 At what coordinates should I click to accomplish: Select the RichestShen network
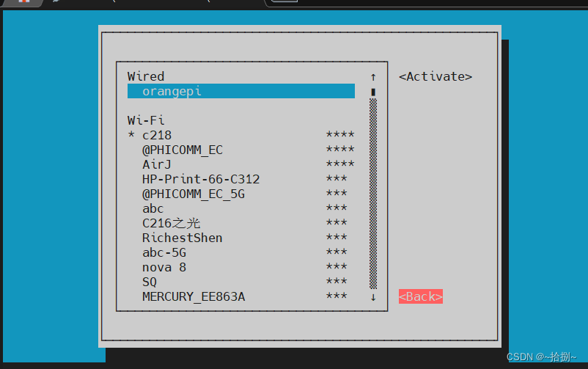(x=241, y=238)
